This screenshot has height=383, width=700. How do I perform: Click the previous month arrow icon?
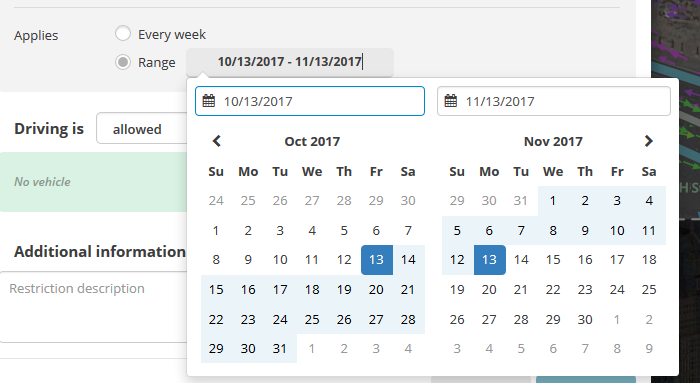(217, 141)
